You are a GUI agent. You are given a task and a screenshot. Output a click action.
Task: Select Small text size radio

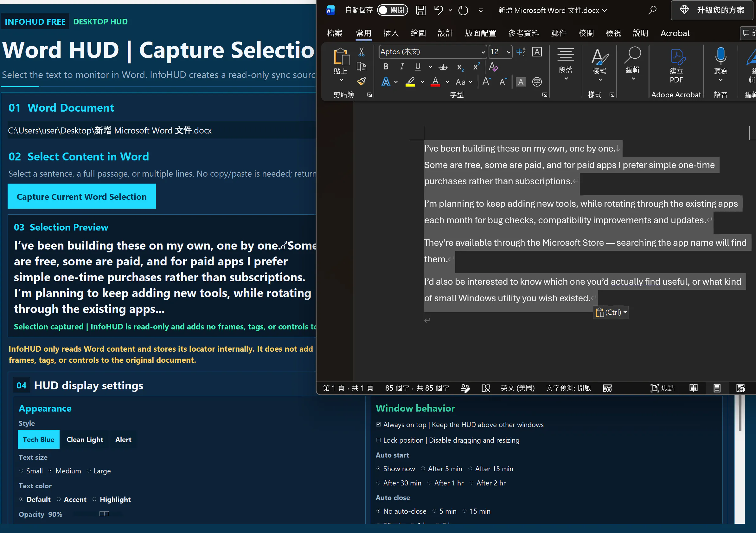point(21,471)
